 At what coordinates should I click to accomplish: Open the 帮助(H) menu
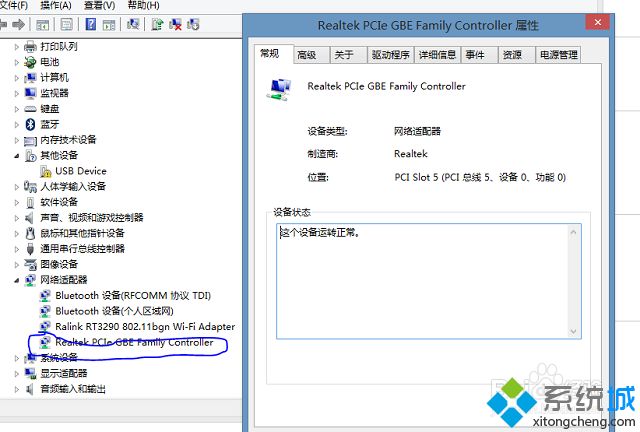pyautogui.click(x=143, y=5)
